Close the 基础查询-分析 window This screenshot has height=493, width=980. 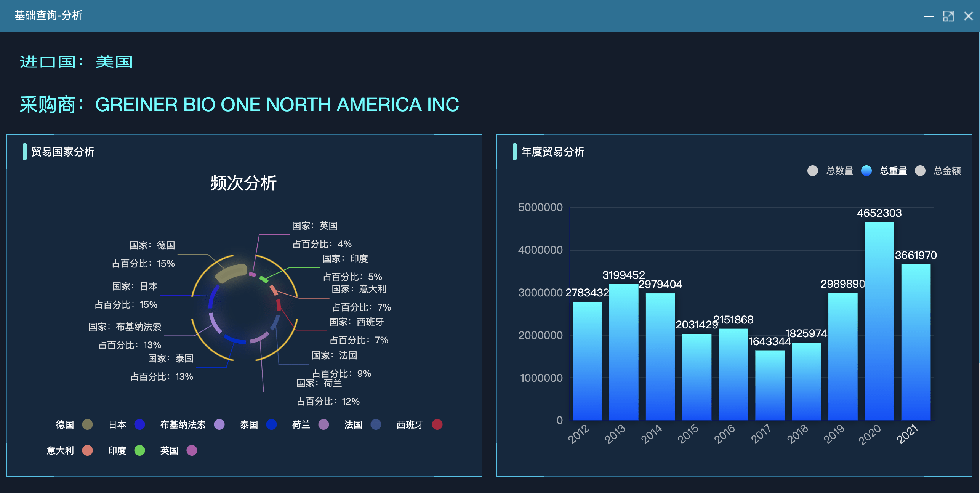(968, 16)
